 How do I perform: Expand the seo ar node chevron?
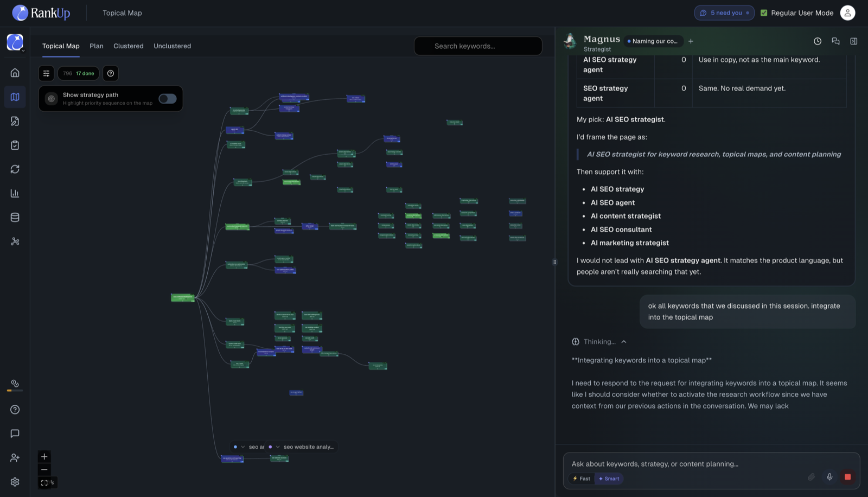[x=242, y=447]
